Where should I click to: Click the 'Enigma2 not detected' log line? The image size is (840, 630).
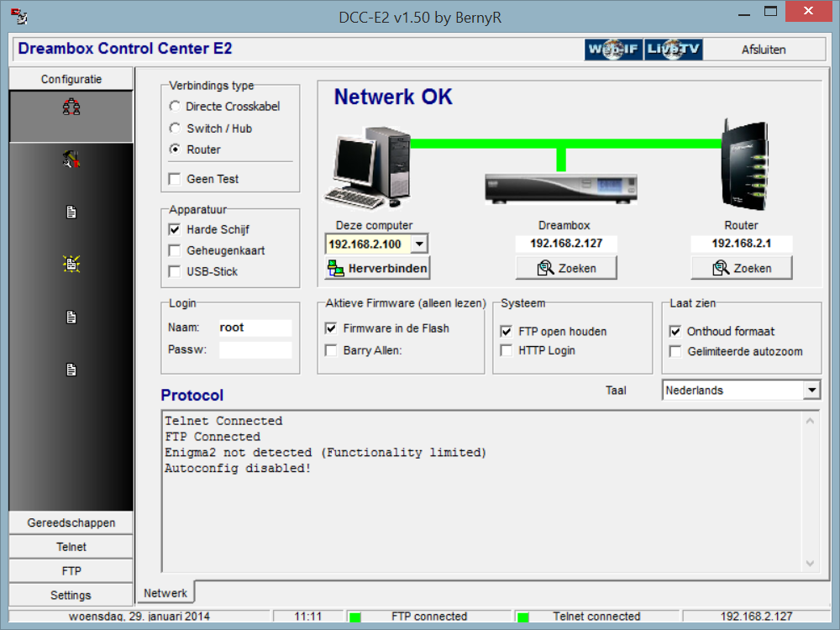[x=325, y=452]
